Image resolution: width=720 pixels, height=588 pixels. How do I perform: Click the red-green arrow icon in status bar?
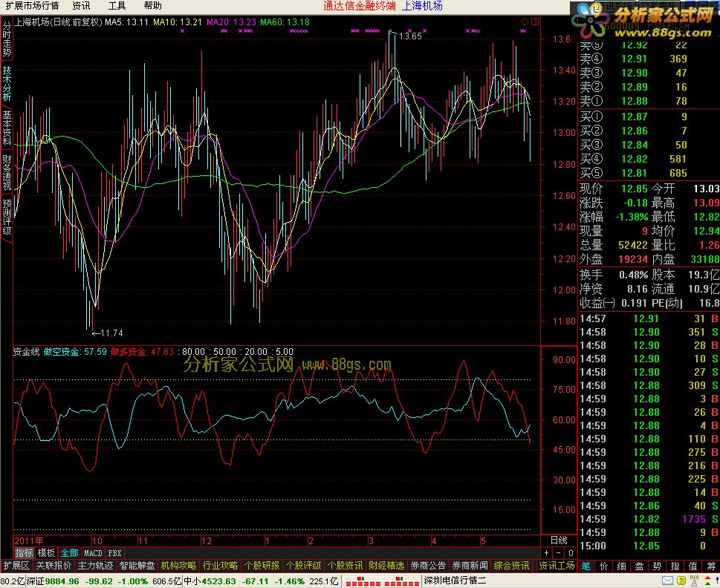(707, 581)
